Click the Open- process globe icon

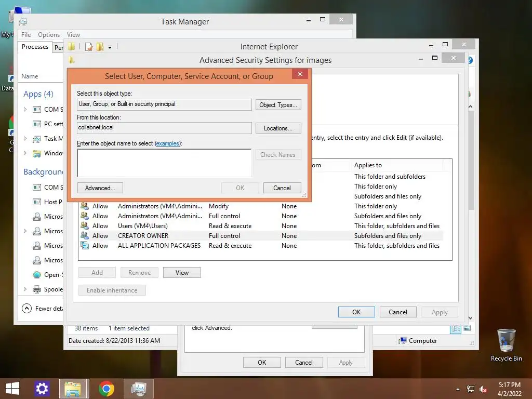click(x=37, y=275)
